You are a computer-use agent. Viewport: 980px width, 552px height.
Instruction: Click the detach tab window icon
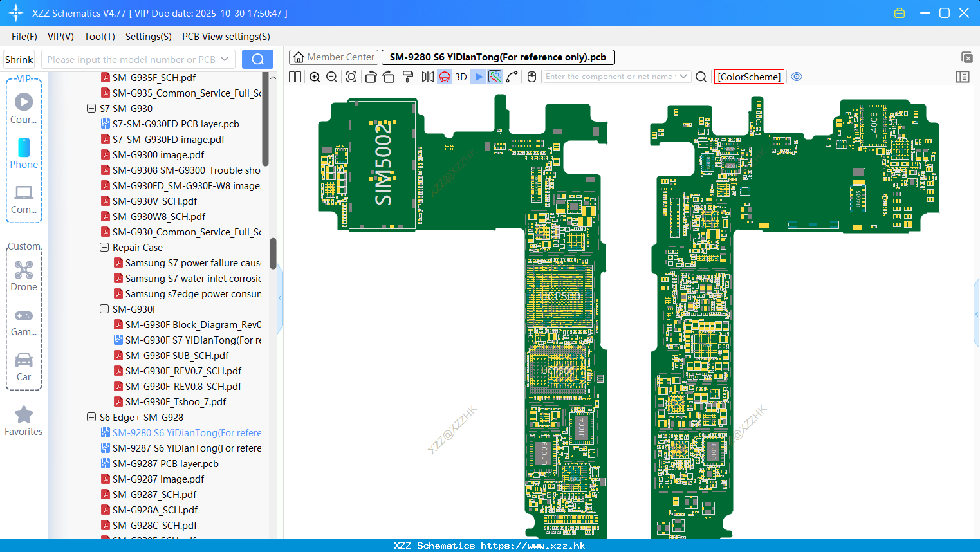(966, 57)
